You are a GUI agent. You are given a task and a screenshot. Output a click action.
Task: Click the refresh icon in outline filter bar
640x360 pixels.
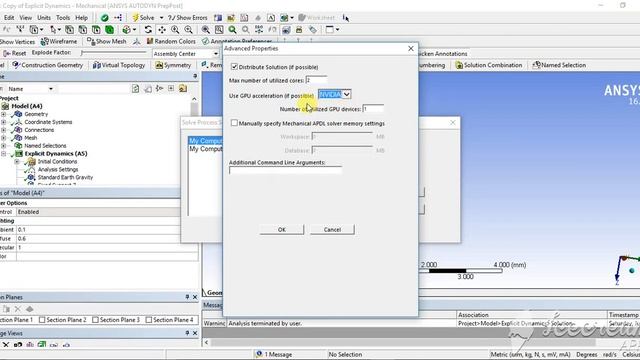(135, 89)
